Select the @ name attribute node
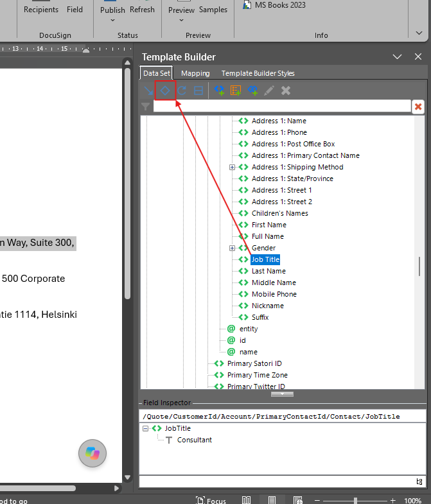Viewport: 431px width, 504px height. pyautogui.click(x=242, y=352)
